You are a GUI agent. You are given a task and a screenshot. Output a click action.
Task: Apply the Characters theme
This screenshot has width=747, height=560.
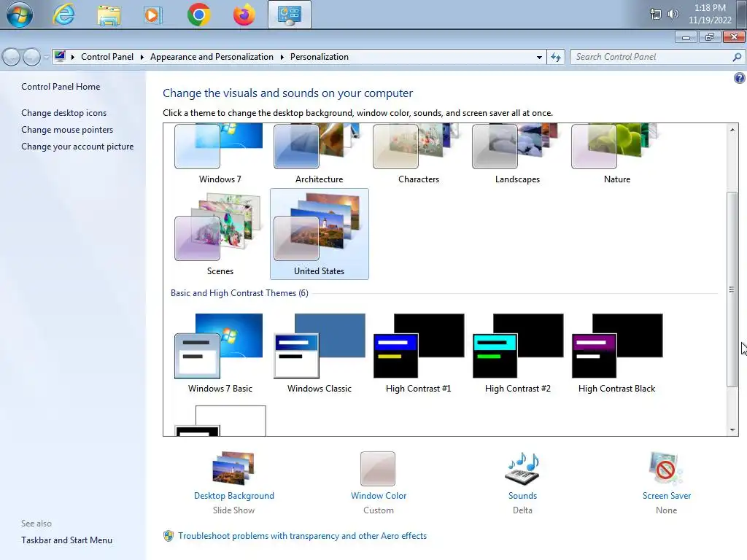point(418,154)
